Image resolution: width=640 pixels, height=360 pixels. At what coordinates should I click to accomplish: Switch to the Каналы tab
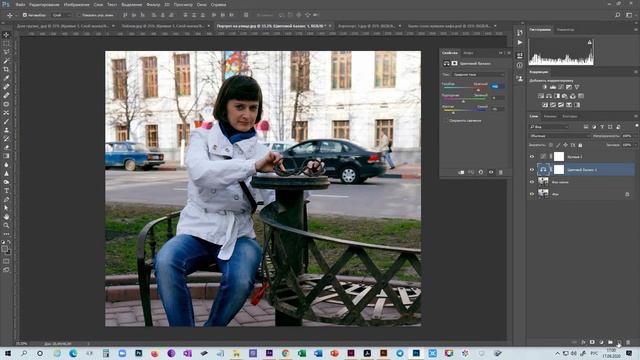coord(550,116)
